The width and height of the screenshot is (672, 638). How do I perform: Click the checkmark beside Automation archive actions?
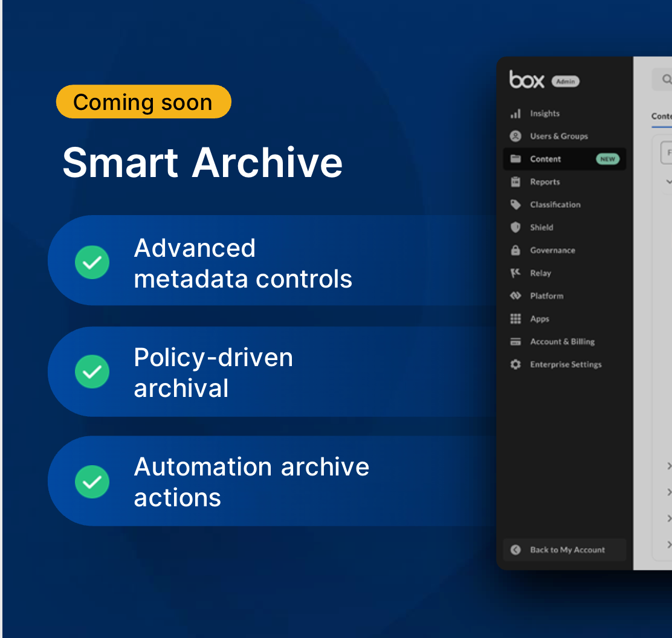tap(92, 482)
